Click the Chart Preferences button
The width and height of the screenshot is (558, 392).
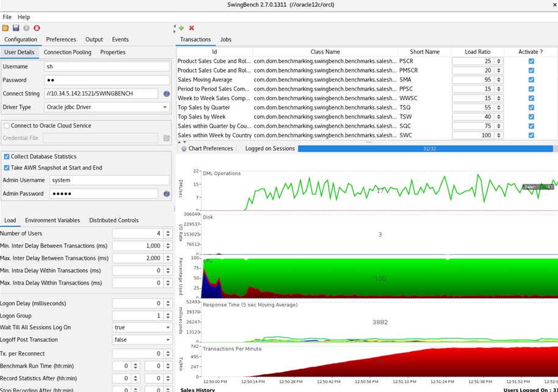tap(207, 148)
